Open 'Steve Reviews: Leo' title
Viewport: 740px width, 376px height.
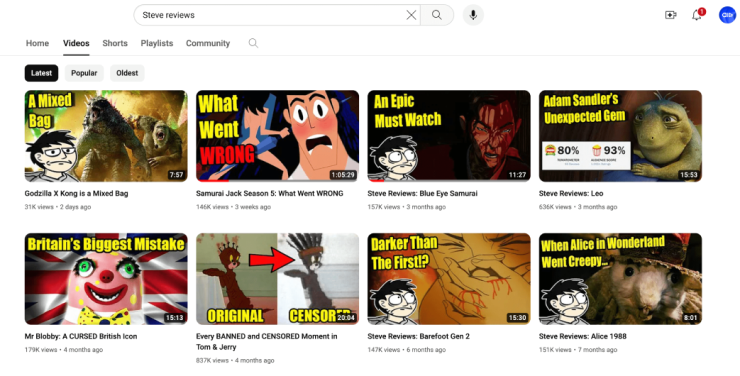571,193
